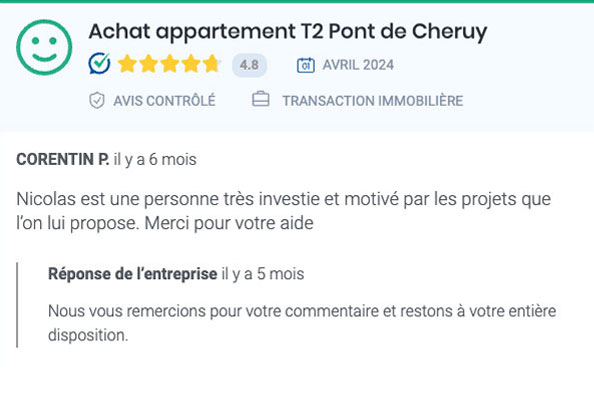
Task: Click the blue verified checkmark badge
Action: [100, 64]
